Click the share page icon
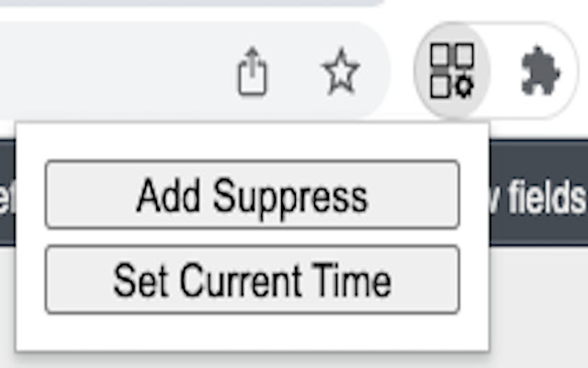This screenshot has width=588, height=368. (x=252, y=72)
